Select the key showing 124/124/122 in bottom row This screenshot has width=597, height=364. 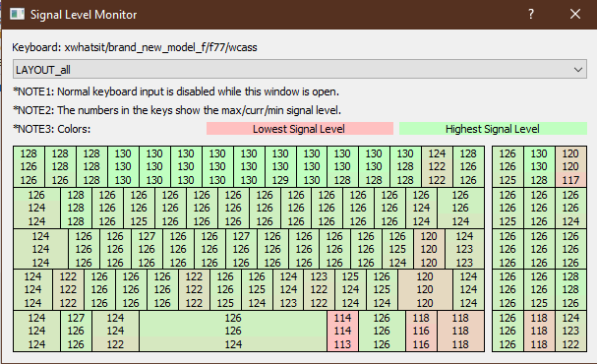coord(115,331)
